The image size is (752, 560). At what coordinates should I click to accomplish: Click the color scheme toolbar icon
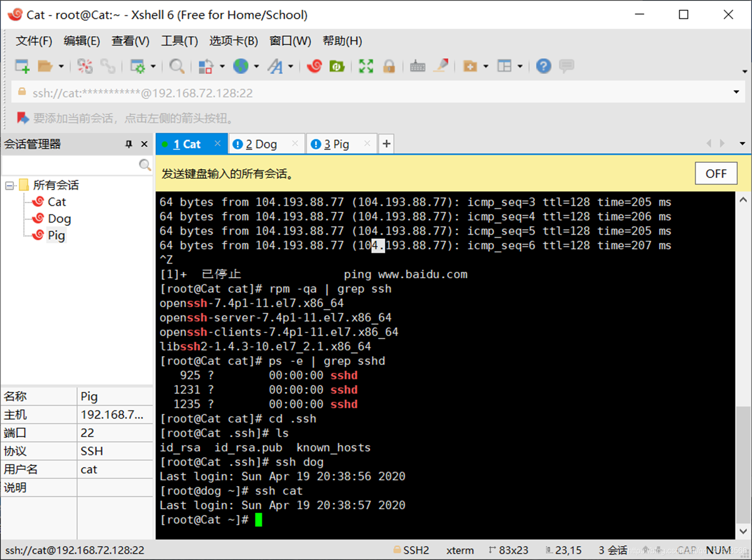[x=206, y=66]
